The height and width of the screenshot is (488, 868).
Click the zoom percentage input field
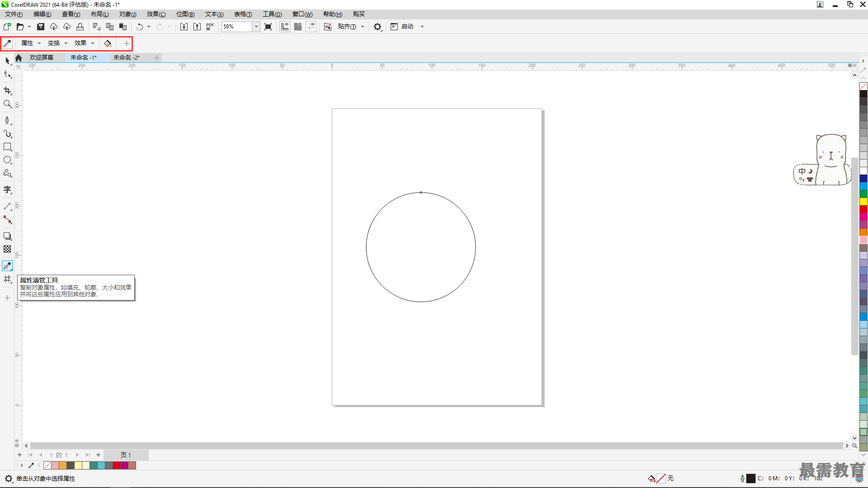coord(236,27)
